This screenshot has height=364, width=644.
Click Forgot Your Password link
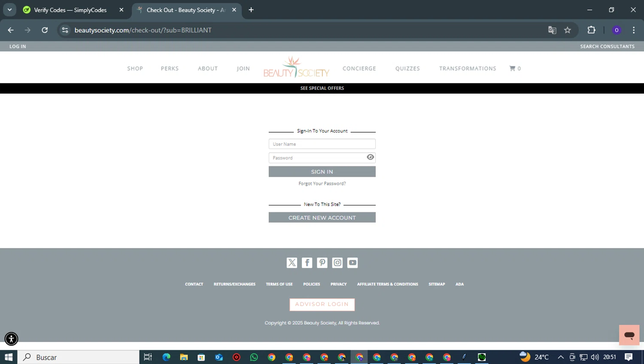pyautogui.click(x=322, y=184)
